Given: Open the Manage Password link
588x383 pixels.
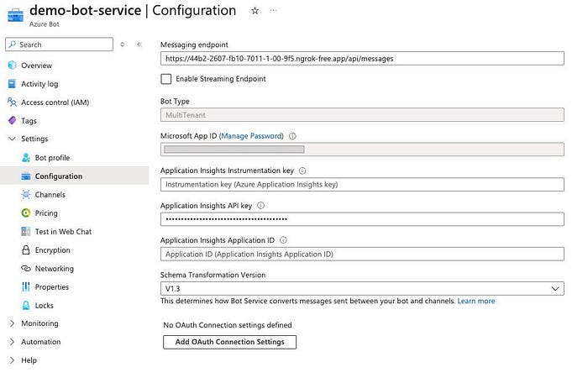Looking at the screenshot, I should pyautogui.click(x=251, y=135).
